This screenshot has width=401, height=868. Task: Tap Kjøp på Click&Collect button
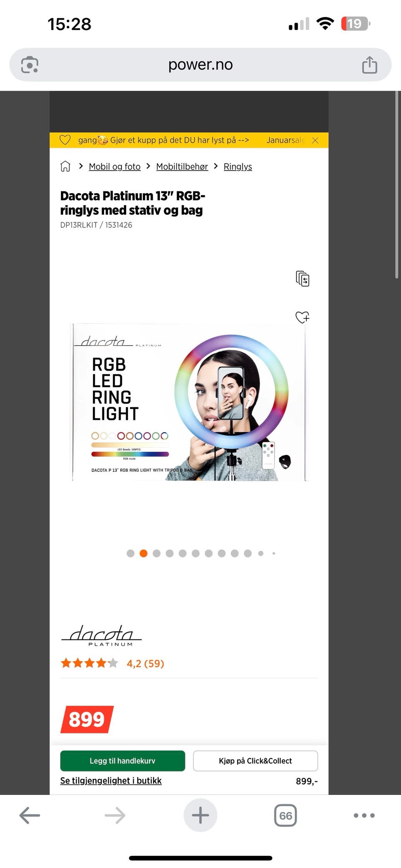(255, 761)
